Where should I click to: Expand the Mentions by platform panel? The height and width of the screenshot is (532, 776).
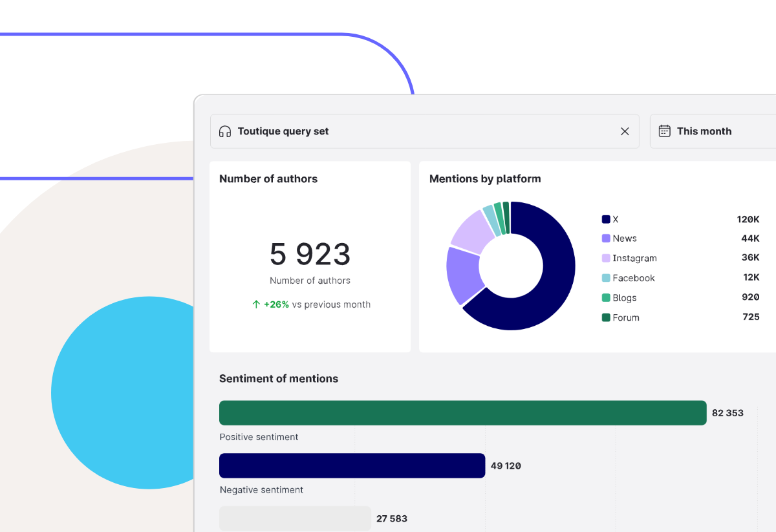(x=485, y=178)
